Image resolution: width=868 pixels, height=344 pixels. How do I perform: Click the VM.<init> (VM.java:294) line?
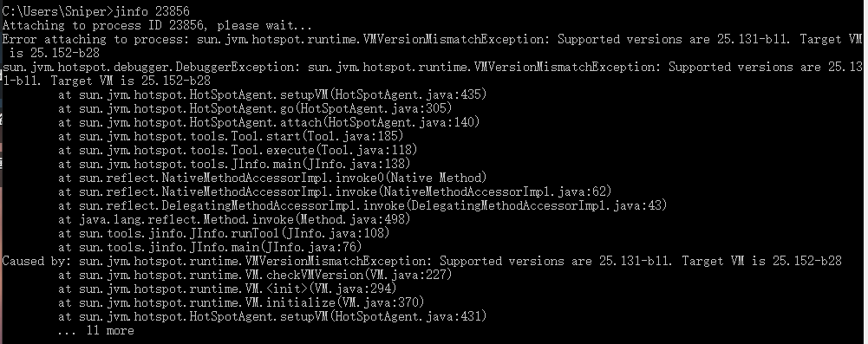(227, 289)
